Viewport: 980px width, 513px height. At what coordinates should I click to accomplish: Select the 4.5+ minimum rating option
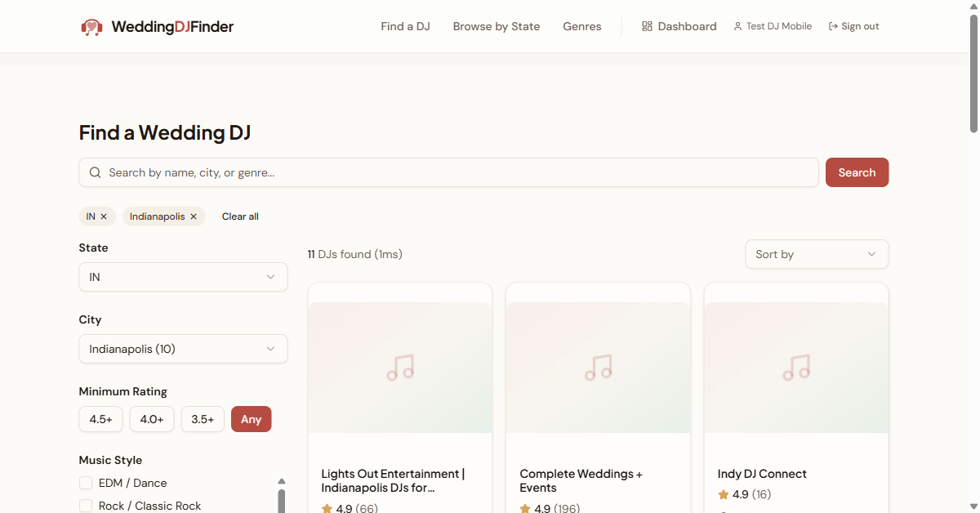coord(101,419)
